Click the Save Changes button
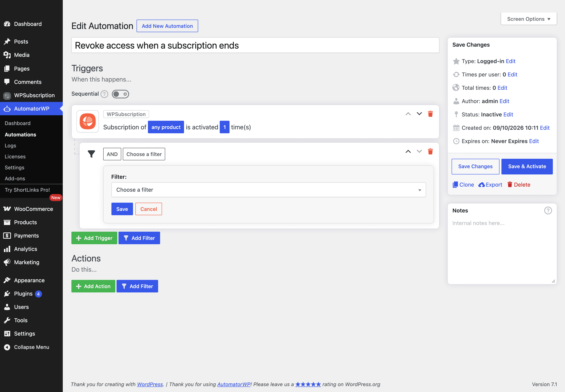The image size is (565, 392). [x=475, y=167]
